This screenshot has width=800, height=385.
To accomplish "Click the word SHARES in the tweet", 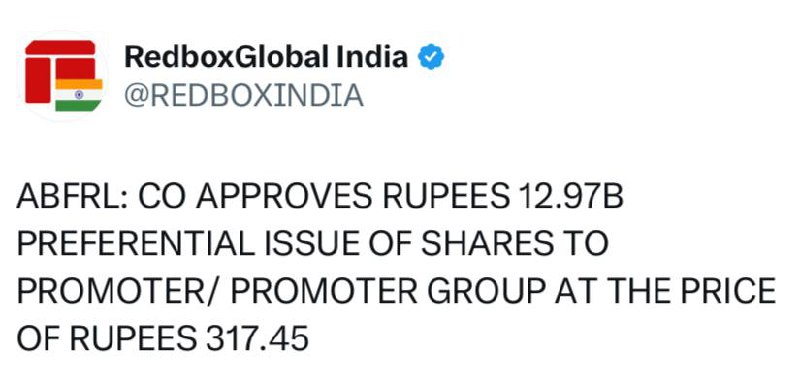I will (487, 245).
